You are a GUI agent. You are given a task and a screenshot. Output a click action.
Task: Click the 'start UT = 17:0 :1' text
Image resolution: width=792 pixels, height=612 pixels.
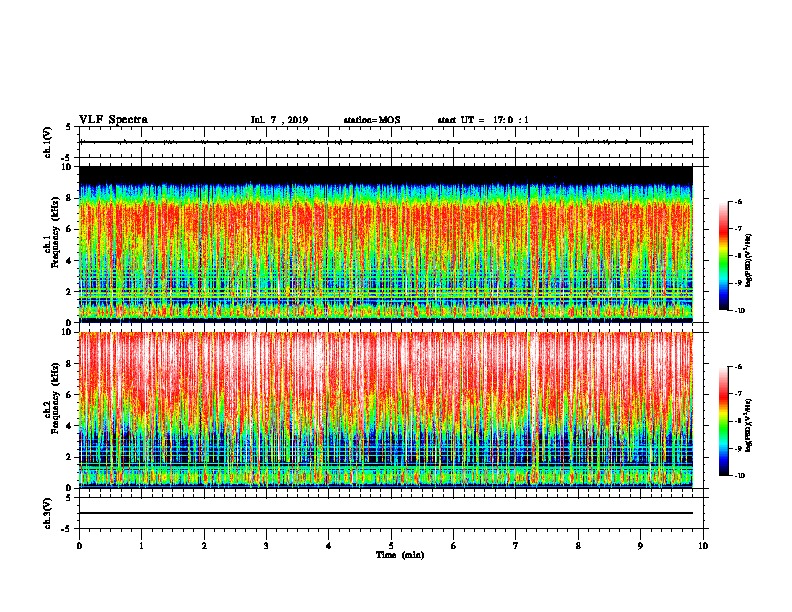[x=483, y=120]
